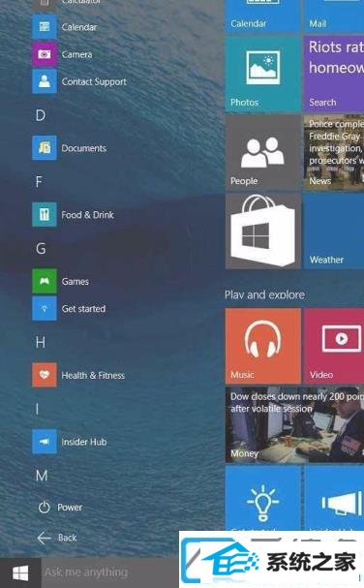364x588 pixels.
Task: Click the Camera label text
Action: tap(76, 54)
